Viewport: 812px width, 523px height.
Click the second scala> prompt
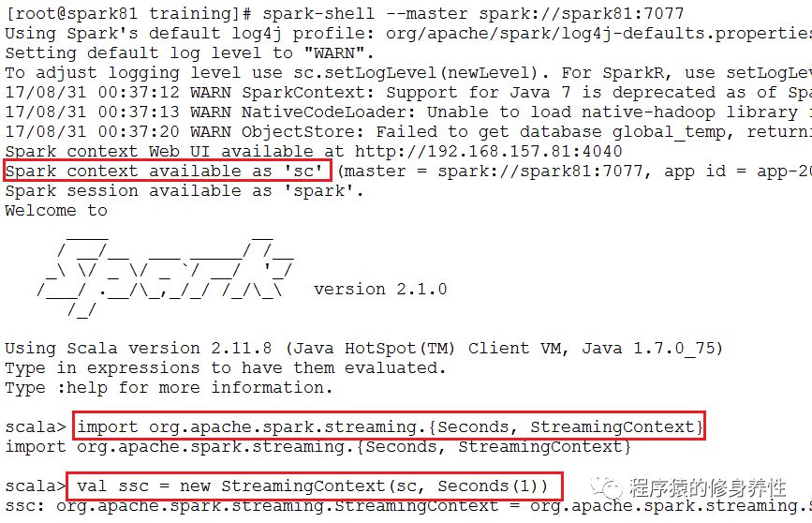coord(36,486)
